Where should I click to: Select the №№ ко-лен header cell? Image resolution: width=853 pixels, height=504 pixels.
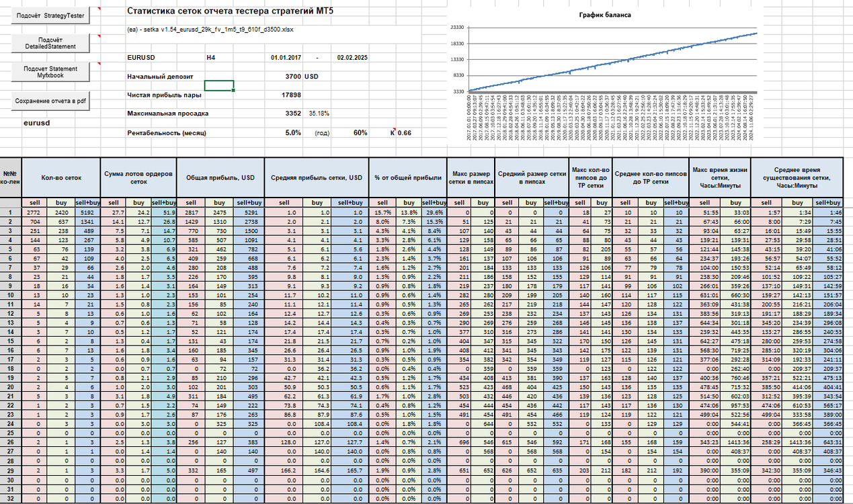10,177
